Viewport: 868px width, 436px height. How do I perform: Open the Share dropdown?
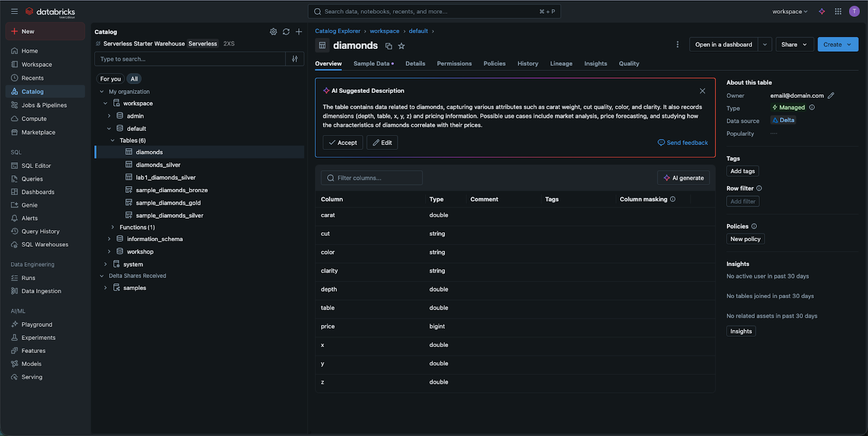(x=794, y=45)
